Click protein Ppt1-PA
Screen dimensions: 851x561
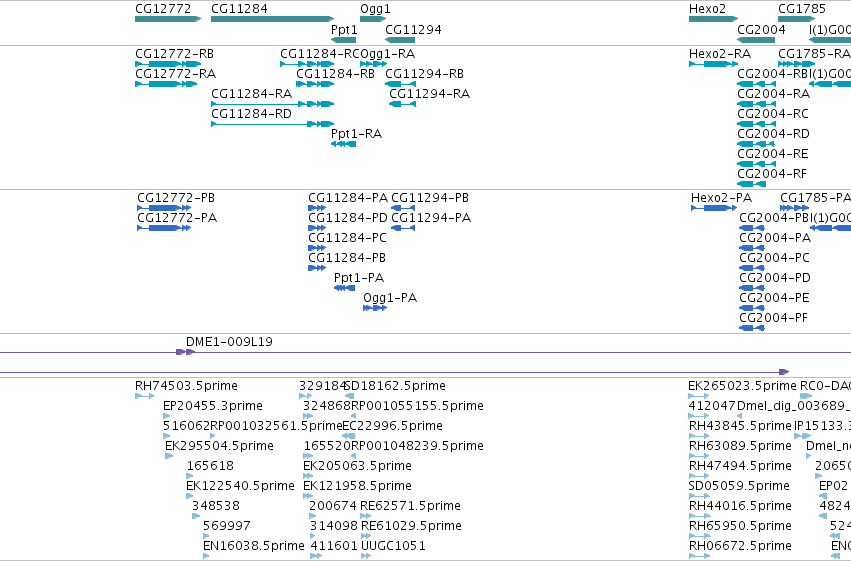(345, 288)
